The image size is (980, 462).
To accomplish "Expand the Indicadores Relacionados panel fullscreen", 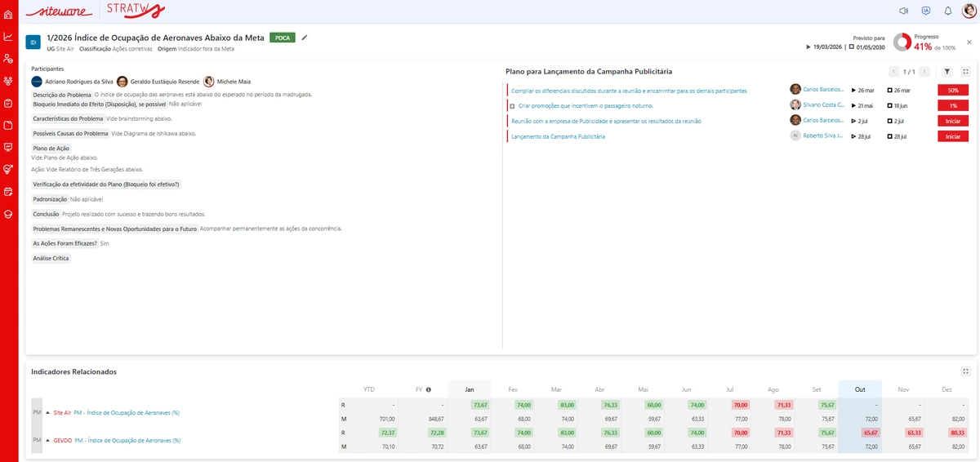I will click(965, 371).
